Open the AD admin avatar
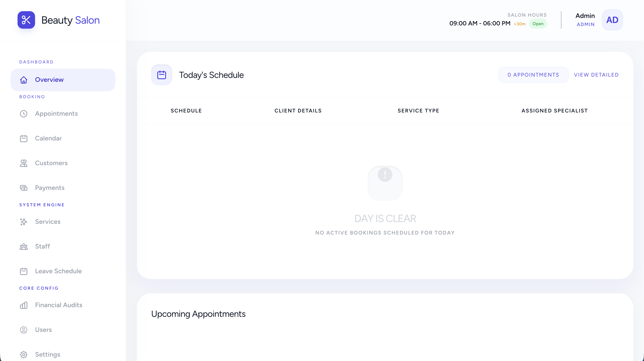Screen dimensions: 644x361 pyautogui.click(x=612, y=20)
